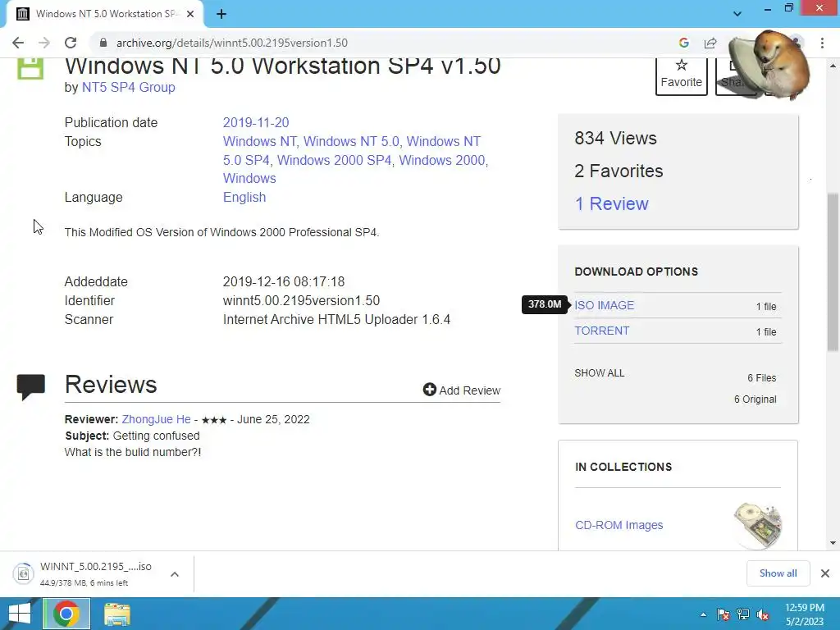Viewport: 840px width, 630px height.
Task: Click the iso file download progress icon
Action: click(x=23, y=573)
